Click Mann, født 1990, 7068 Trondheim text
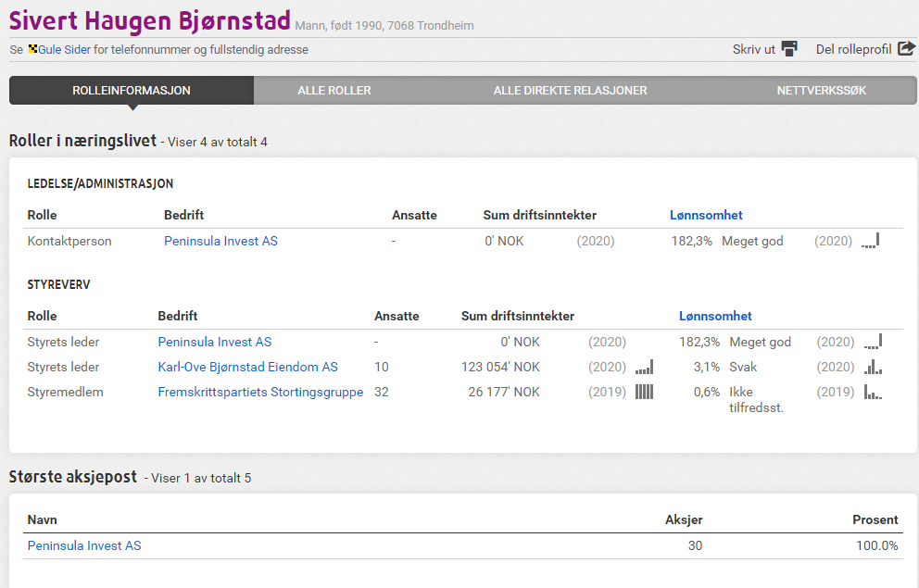919x588 pixels. (384, 26)
